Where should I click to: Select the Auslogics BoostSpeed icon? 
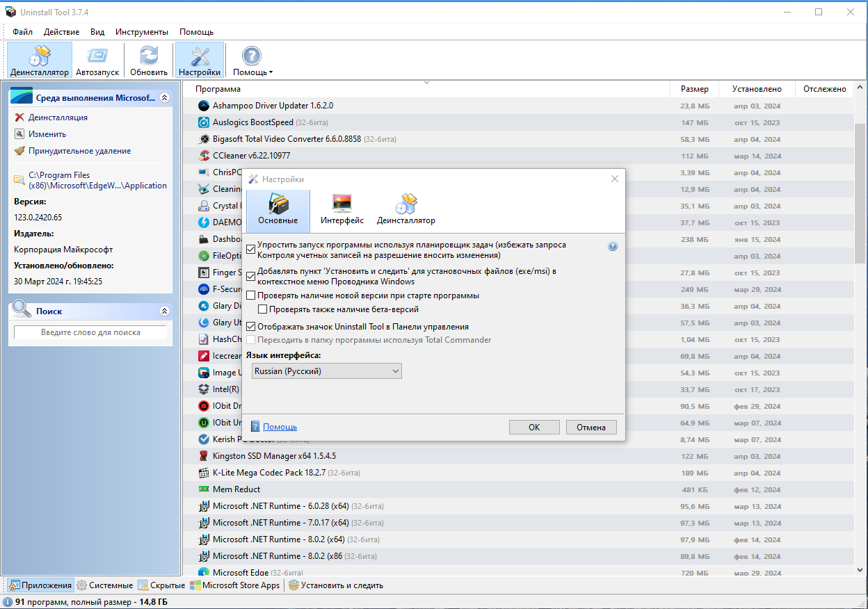(x=204, y=122)
